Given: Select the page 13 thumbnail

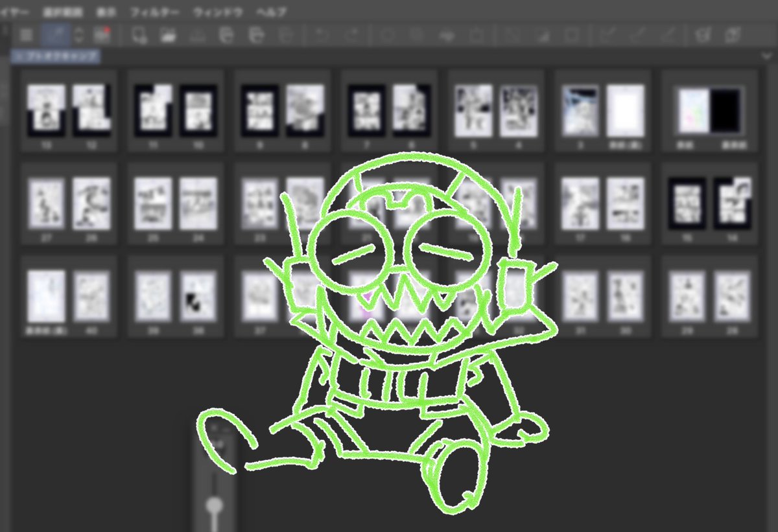Looking at the screenshot, I should (x=46, y=111).
